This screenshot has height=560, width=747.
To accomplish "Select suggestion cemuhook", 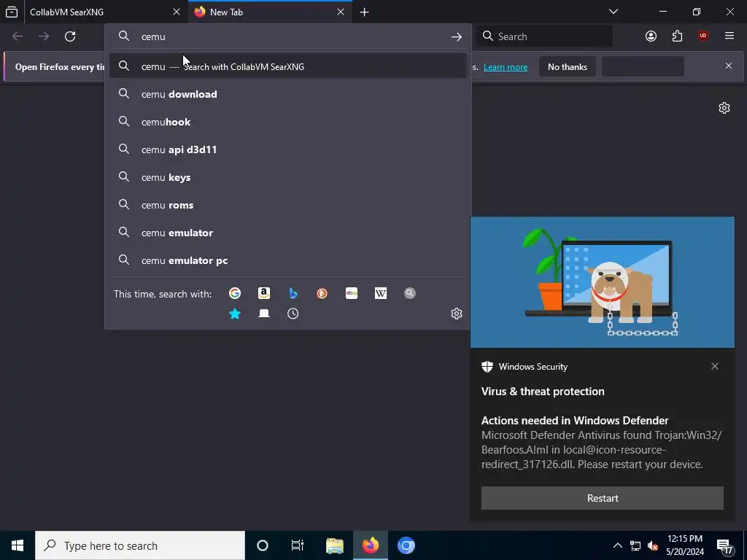I will (287, 122).
